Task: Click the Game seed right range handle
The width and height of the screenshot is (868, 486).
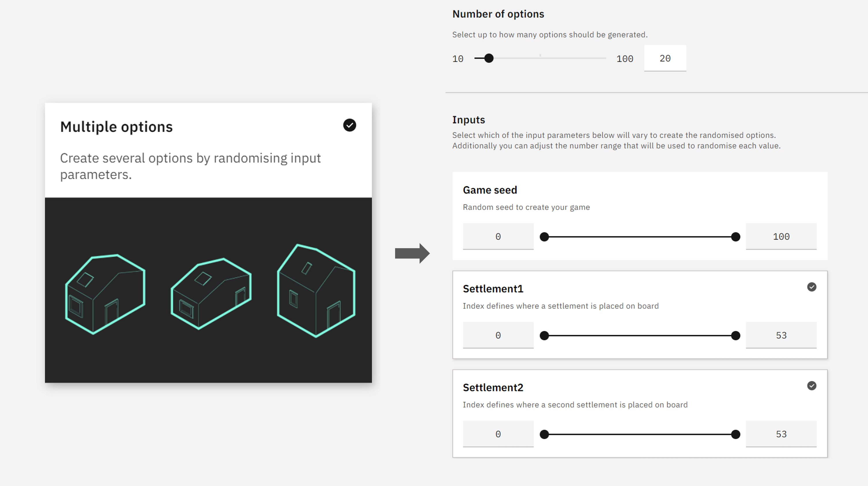Action: click(735, 237)
